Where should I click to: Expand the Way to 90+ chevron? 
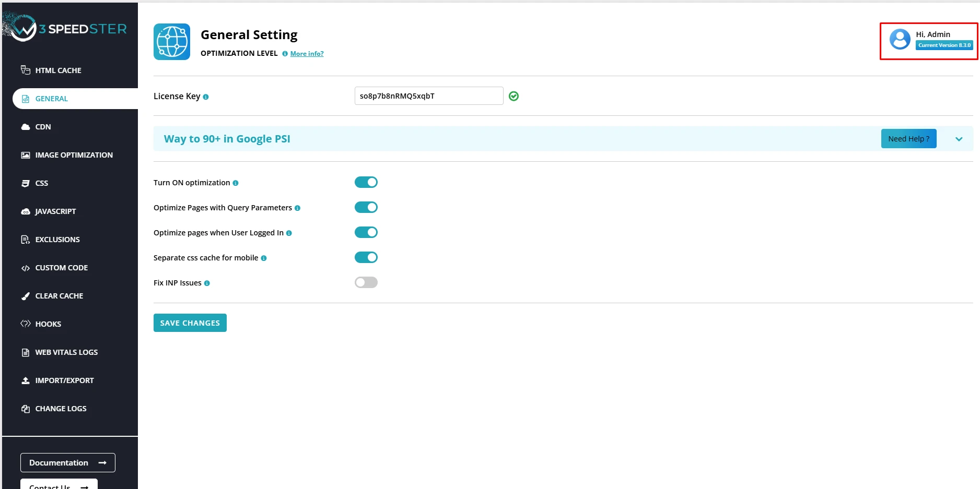click(x=959, y=139)
